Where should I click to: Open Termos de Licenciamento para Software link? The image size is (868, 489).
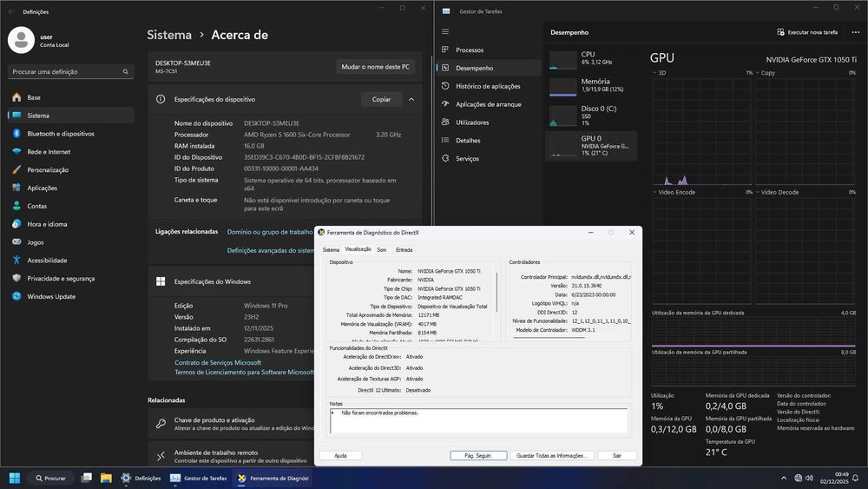[x=244, y=372]
